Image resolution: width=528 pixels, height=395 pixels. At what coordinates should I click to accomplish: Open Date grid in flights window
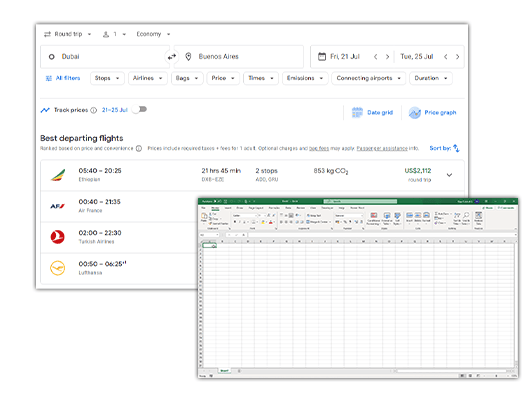[x=372, y=112]
